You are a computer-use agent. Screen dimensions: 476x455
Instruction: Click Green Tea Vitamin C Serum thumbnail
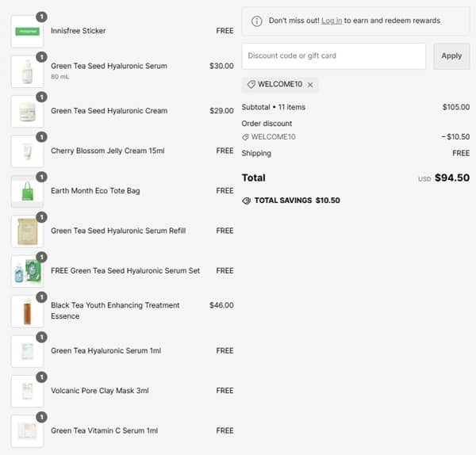pyautogui.click(x=27, y=431)
